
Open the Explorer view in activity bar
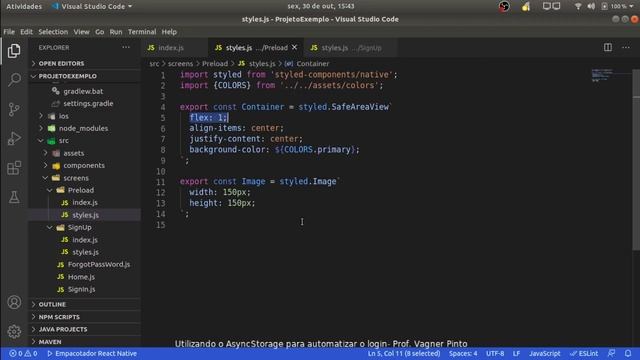[x=14, y=51]
